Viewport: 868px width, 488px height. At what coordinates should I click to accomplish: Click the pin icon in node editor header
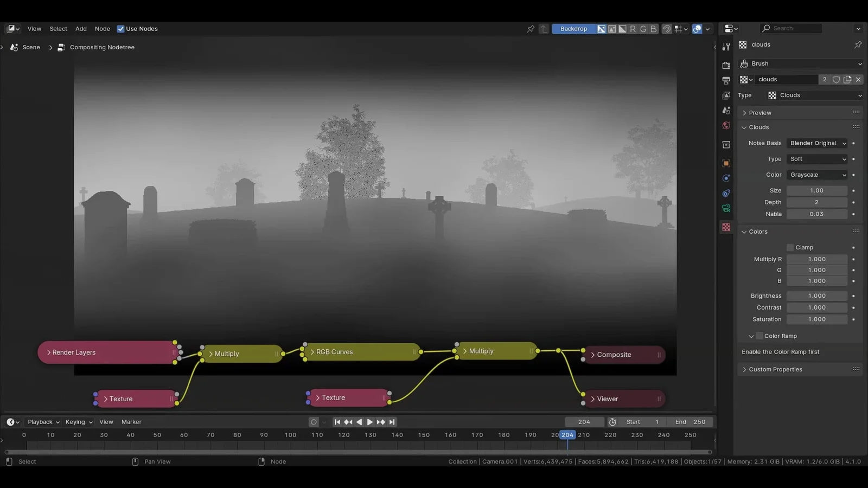531,29
